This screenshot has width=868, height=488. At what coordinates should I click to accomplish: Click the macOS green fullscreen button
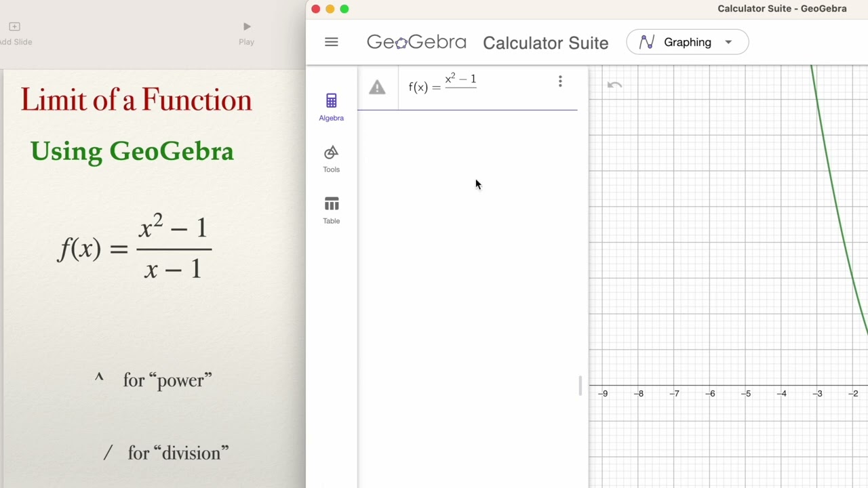[x=344, y=9]
